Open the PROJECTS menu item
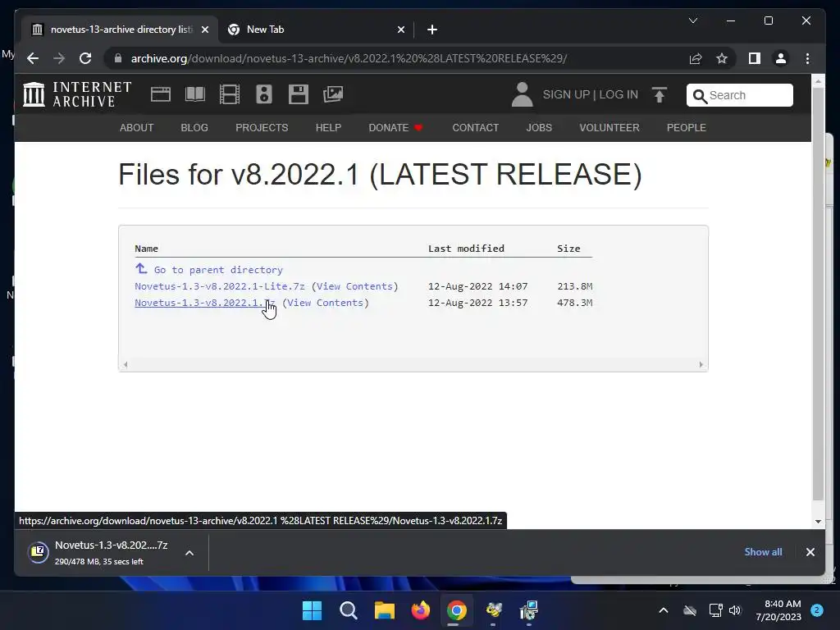The width and height of the screenshot is (840, 630). [262, 127]
